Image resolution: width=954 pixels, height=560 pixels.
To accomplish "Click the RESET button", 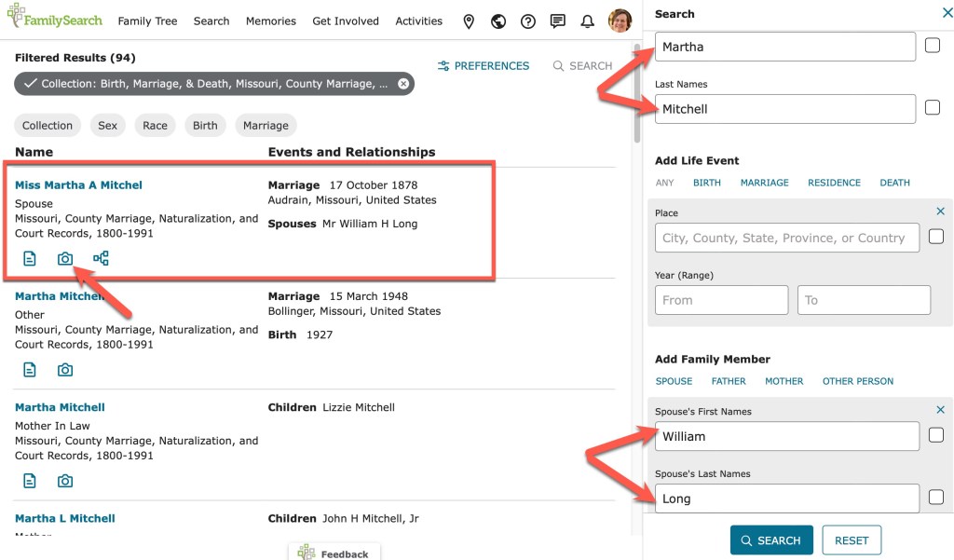I will click(x=852, y=540).
